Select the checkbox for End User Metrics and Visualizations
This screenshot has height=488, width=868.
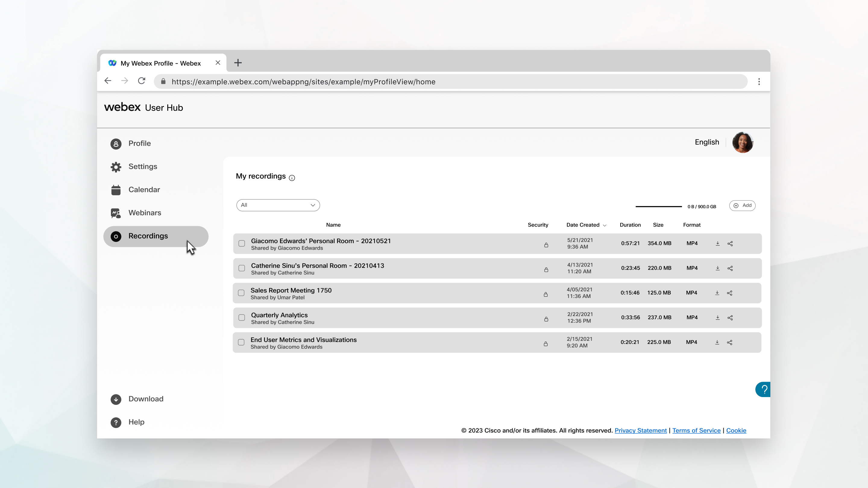(x=241, y=342)
